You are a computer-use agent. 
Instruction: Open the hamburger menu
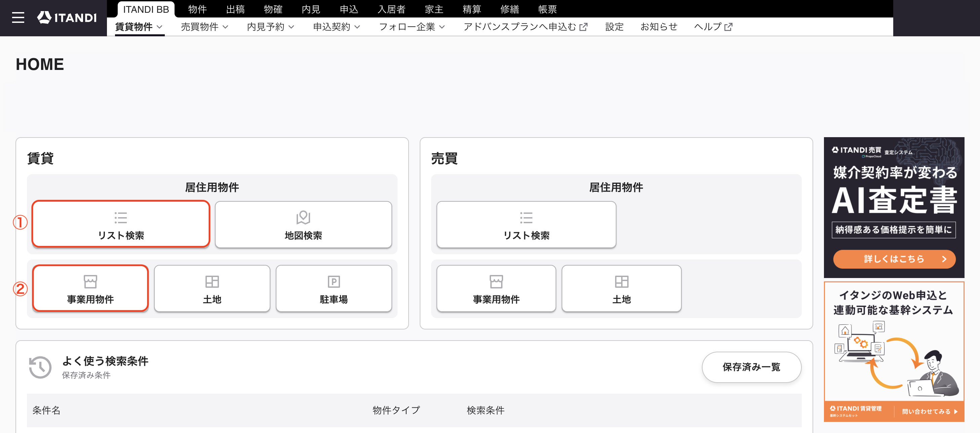pyautogui.click(x=18, y=17)
